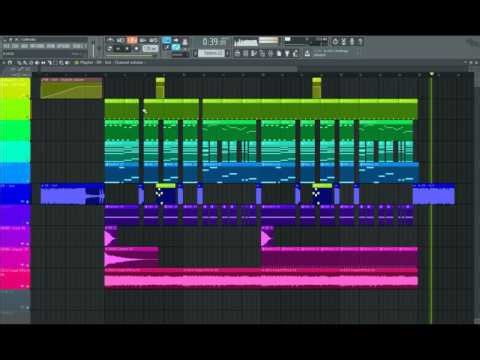Click the tempo BPM display

150,49
